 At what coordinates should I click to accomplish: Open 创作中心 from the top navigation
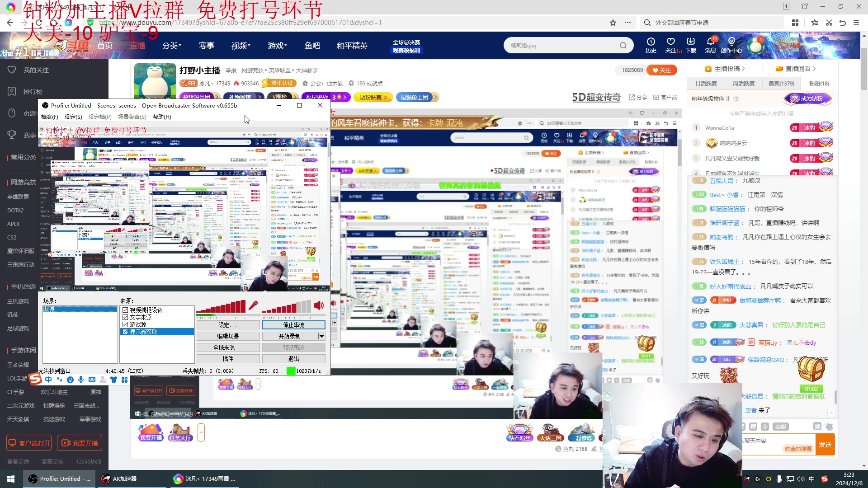point(731,45)
